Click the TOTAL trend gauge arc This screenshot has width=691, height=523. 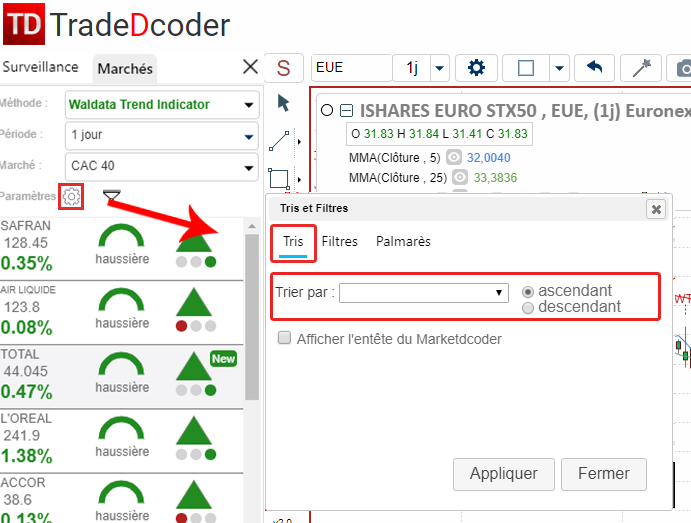(122, 364)
